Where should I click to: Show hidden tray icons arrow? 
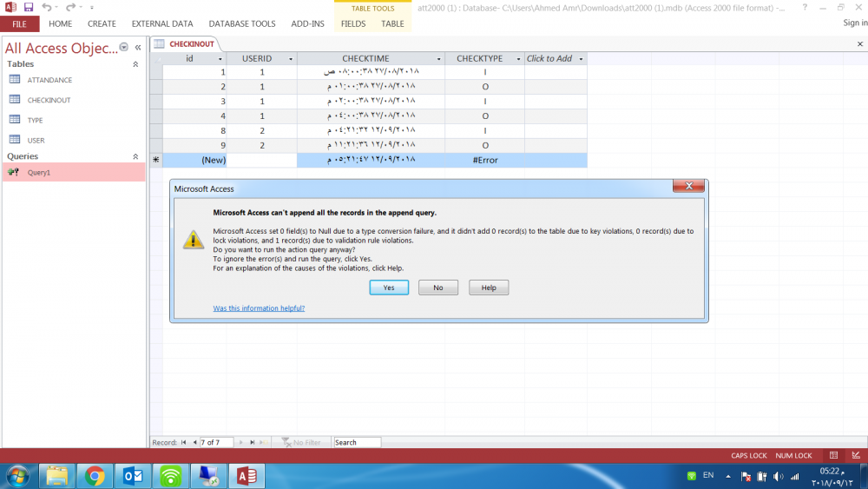point(728,476)
